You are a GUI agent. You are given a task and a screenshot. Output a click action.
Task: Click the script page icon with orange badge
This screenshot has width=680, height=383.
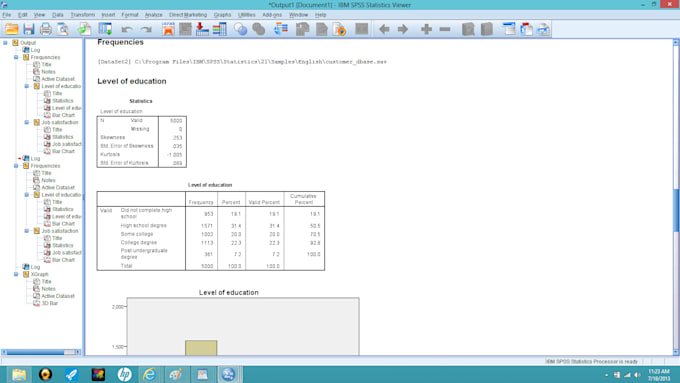pos(340,29)
